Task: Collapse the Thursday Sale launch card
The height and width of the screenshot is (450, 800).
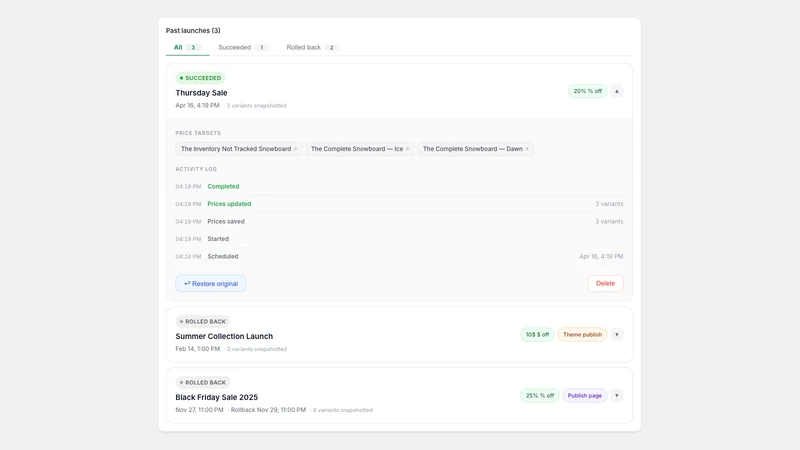Action: click(616, 91)
